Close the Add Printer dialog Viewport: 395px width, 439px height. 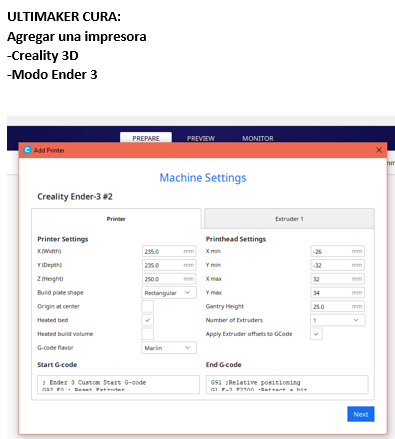(x=379, y=150)
